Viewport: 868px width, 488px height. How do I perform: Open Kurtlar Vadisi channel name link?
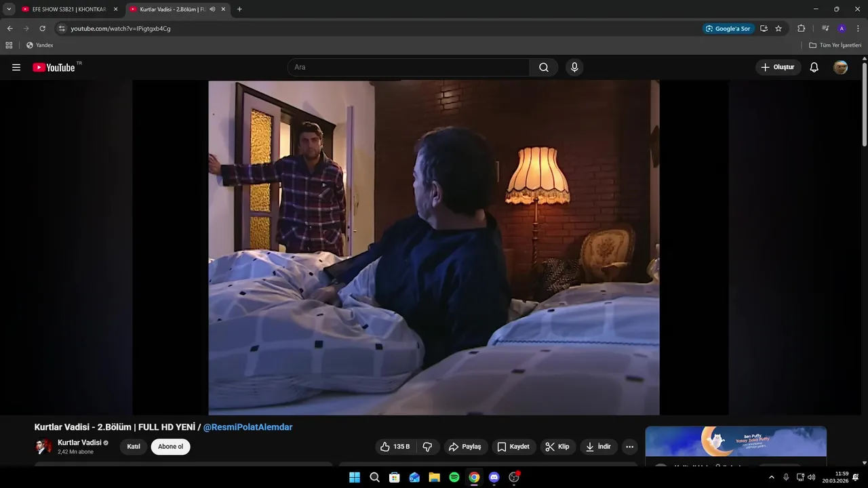(x=79, y=443)
